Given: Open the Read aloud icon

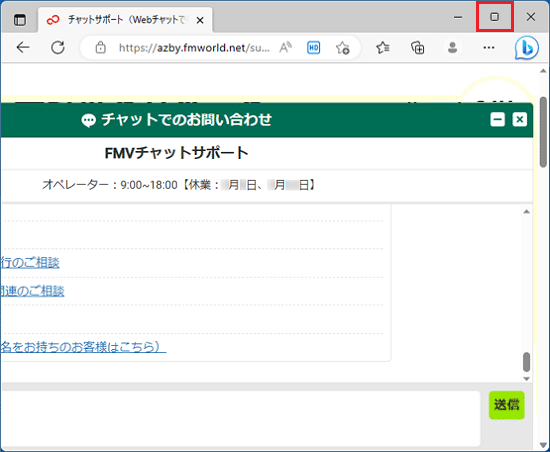Looking at the screenshot, I should click(286, 47).
